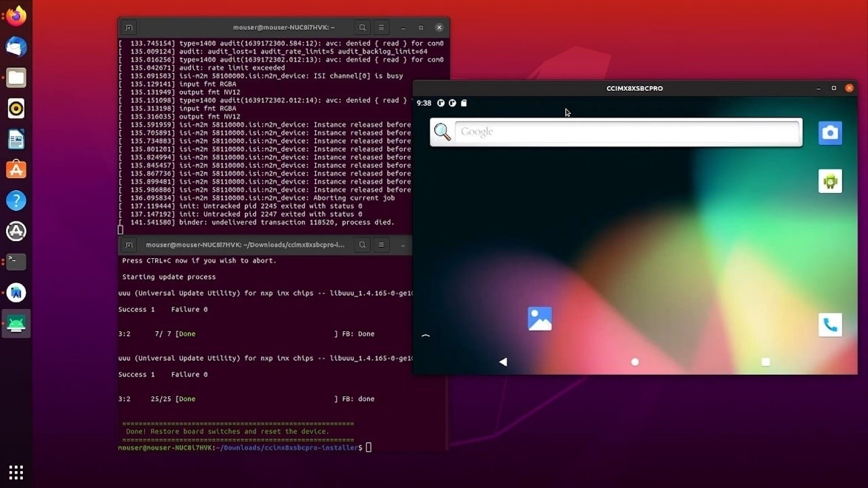Viewport: 868px width, 488px height.
Task: Open Android recent apps square button
Action: 765,362
